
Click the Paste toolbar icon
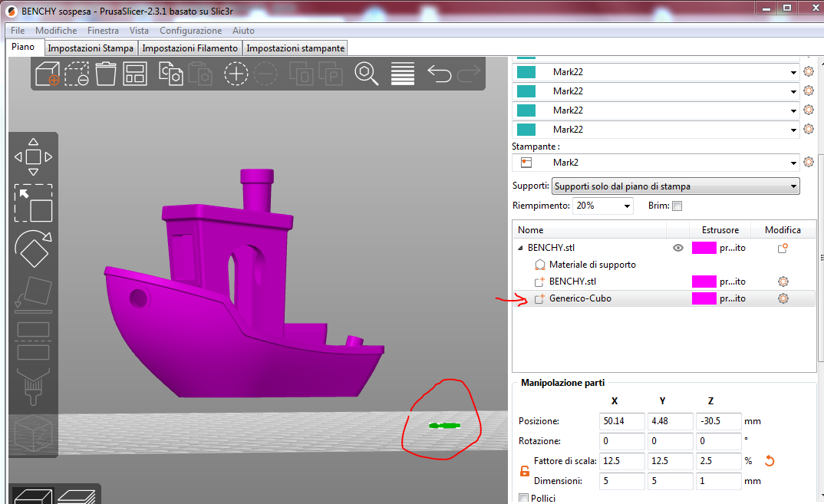200,74
